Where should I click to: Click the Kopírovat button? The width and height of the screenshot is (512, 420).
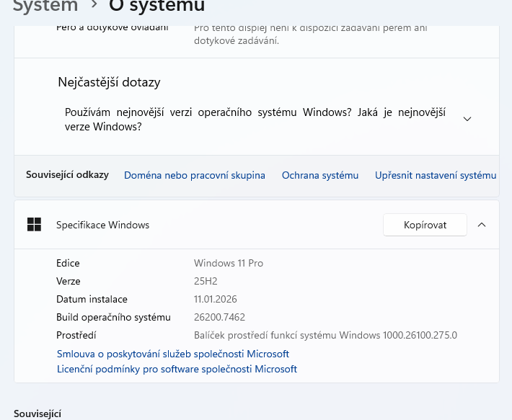pyautogui.click(x=425, y=225)
